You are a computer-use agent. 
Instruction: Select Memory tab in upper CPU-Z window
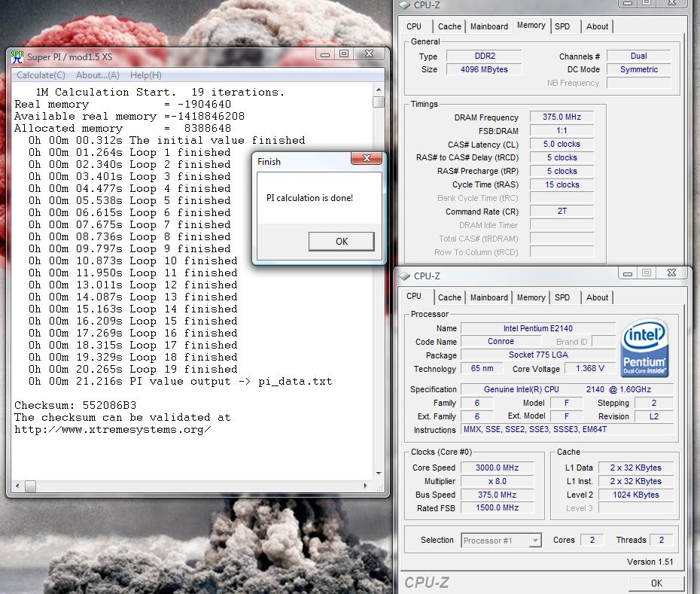(x=531, y=26)
